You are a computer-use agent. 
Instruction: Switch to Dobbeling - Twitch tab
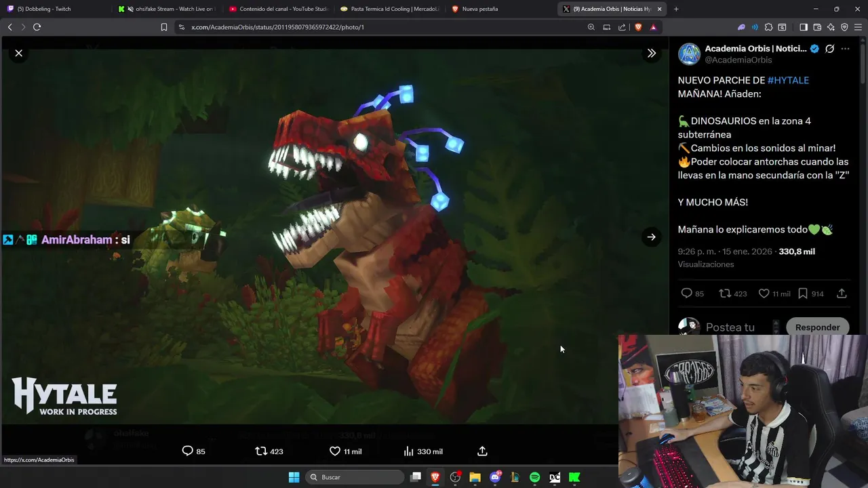[x=56, y=9]
